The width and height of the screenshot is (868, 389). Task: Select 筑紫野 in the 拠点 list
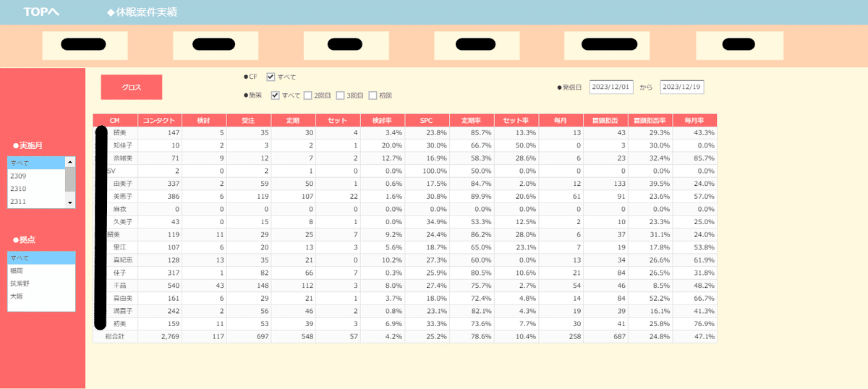(x=41, y=283)
